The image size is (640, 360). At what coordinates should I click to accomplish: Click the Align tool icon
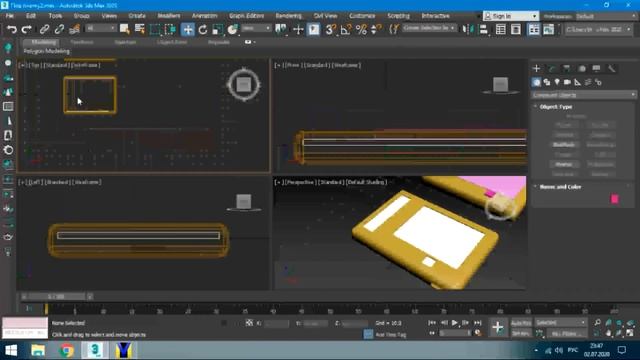pyautogui.click(x=483, y=29)
